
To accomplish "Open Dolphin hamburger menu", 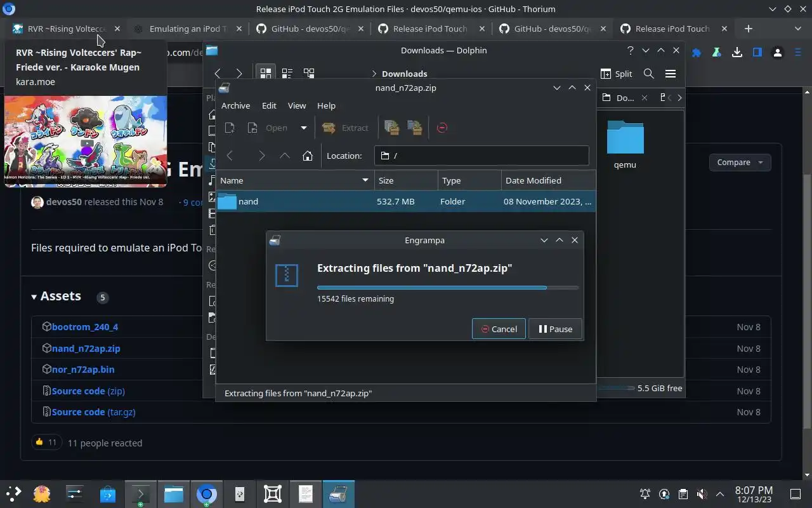I will coord(670,74).
